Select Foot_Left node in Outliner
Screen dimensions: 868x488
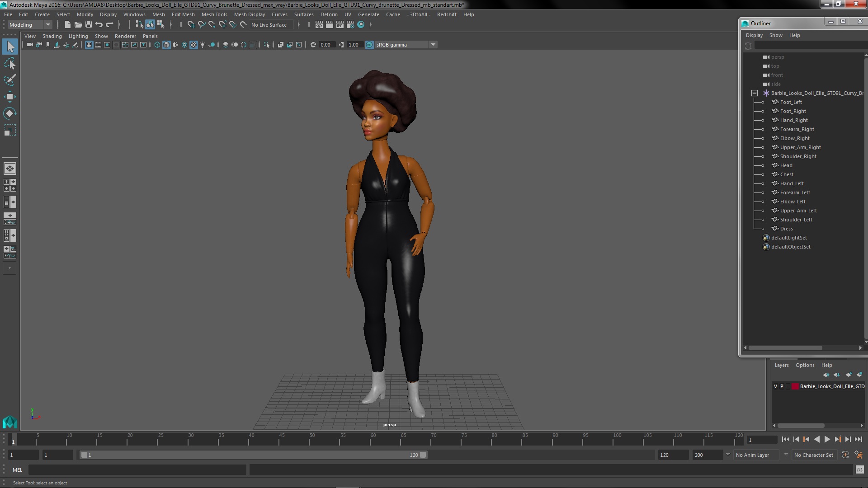pyautogui.click(x=791, y=102)
